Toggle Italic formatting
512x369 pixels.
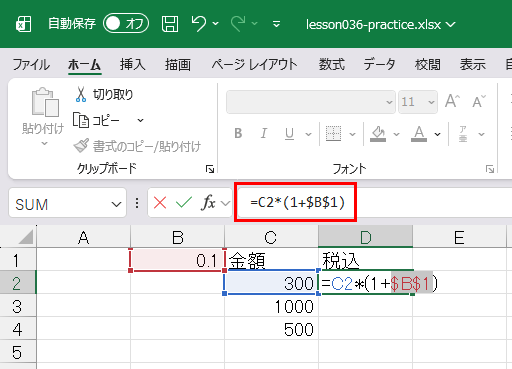tap(264, 134)
